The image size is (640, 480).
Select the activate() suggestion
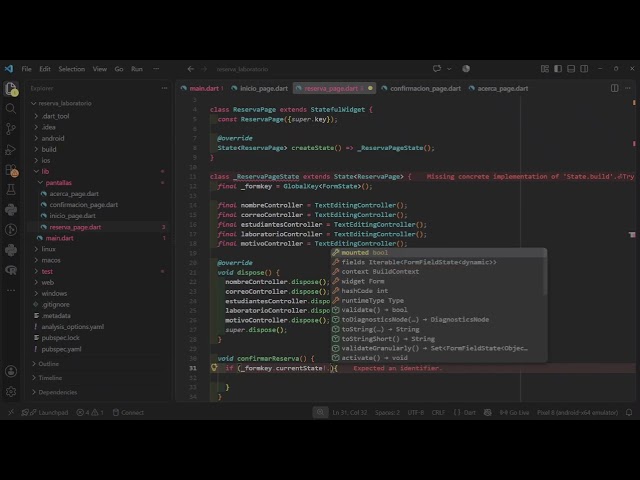pyautogui.click(x=438, y=358)
